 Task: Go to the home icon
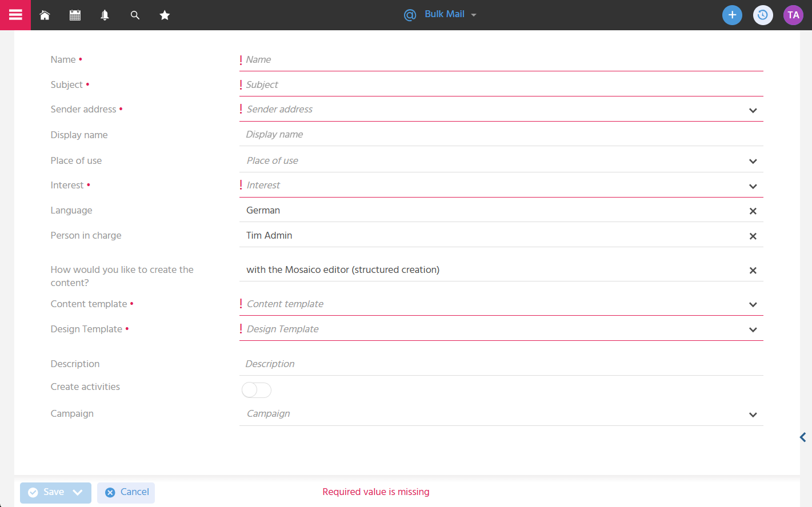[x=45, y=15]
